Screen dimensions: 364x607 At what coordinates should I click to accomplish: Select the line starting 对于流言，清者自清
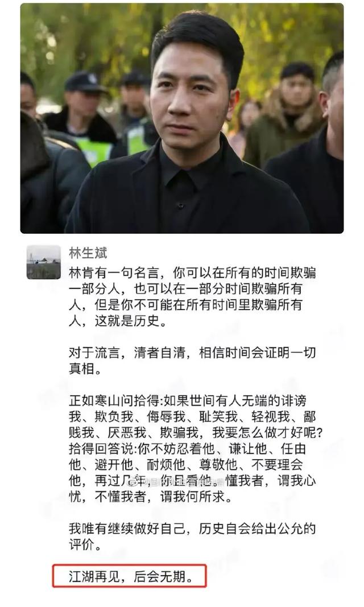click(x=192, y=353)
